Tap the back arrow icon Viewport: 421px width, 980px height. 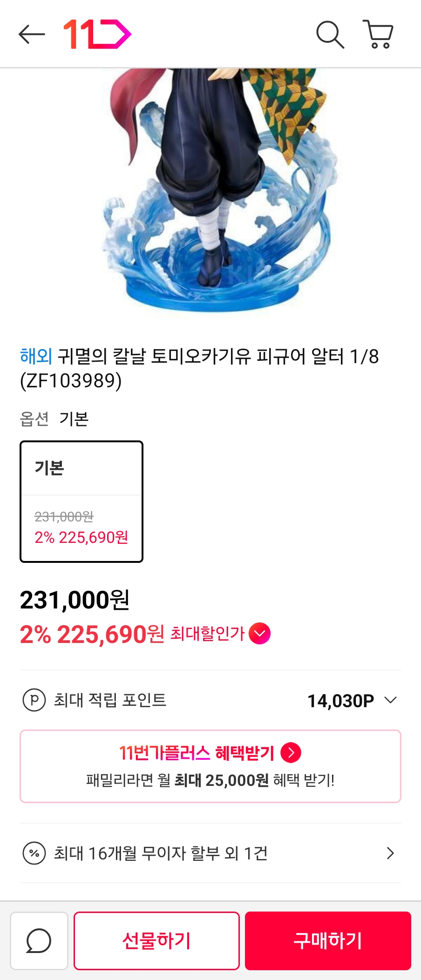(32, 34)
